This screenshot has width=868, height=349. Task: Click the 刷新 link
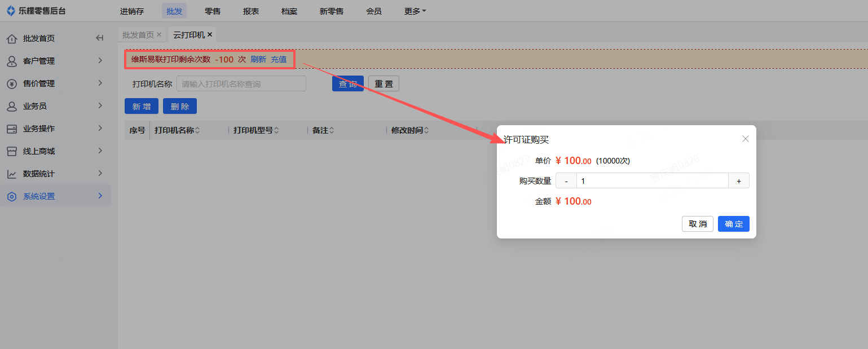coord(258,59)
